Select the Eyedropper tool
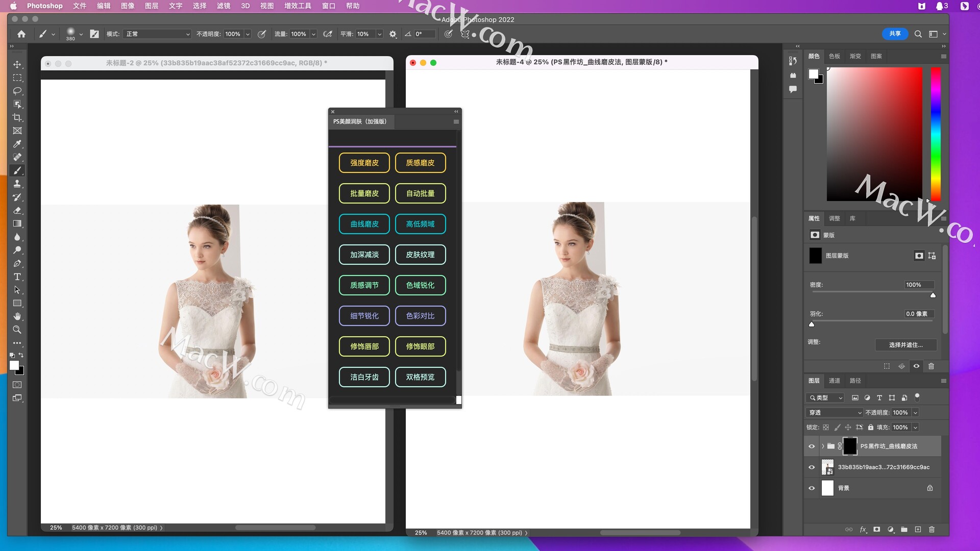980x551 pixels. [17, 144]
